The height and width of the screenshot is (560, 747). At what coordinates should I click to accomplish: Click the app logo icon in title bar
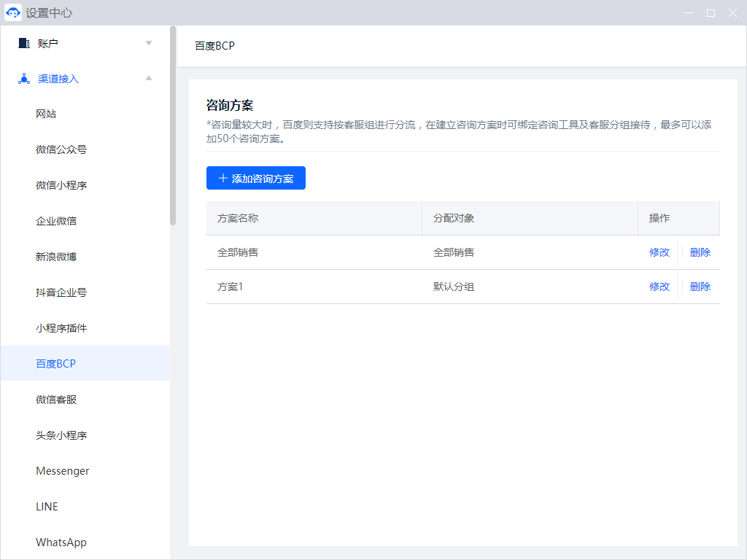pos(13,13)
